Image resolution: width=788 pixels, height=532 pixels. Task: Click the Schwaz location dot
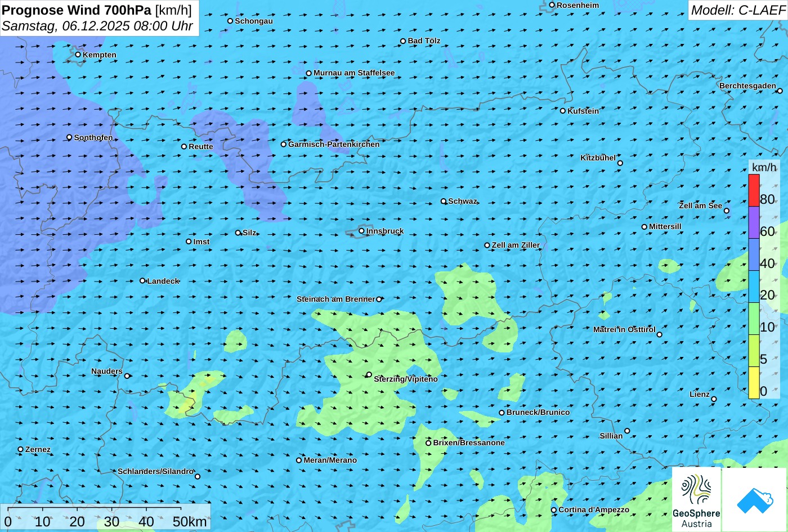(x=444, y=201)
